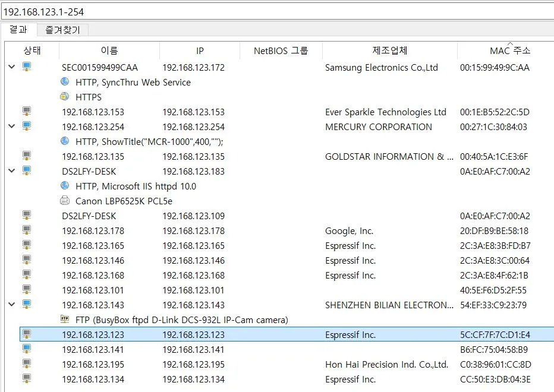Select HTTP ShowTitle MCR-1000 entry
This screenshot has width=554, height=392.
coord(149,141)
